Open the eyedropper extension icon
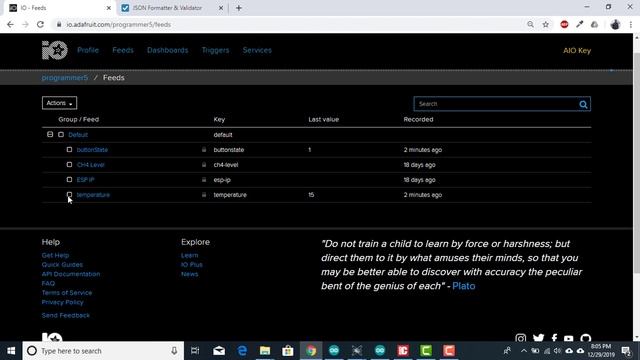The width and height of the screenshot is (640, 360). coord(580,24)
